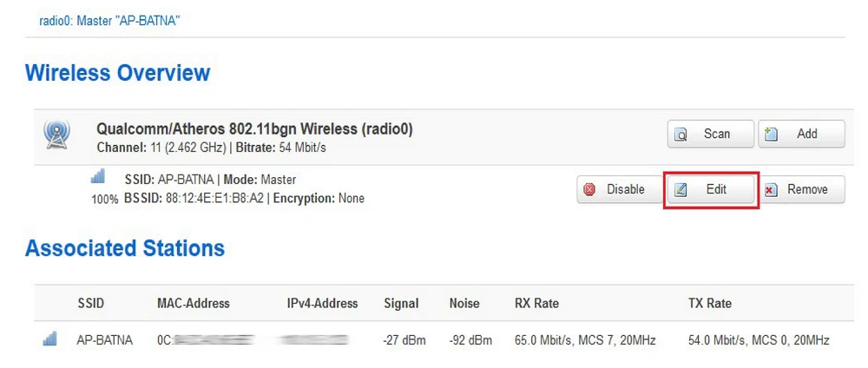Edit the AP-BATNA wireless network

tap(711, 189)
